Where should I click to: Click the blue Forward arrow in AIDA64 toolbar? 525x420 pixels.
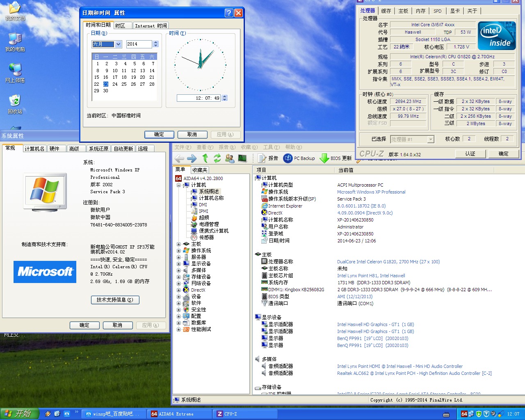(192, 158)
